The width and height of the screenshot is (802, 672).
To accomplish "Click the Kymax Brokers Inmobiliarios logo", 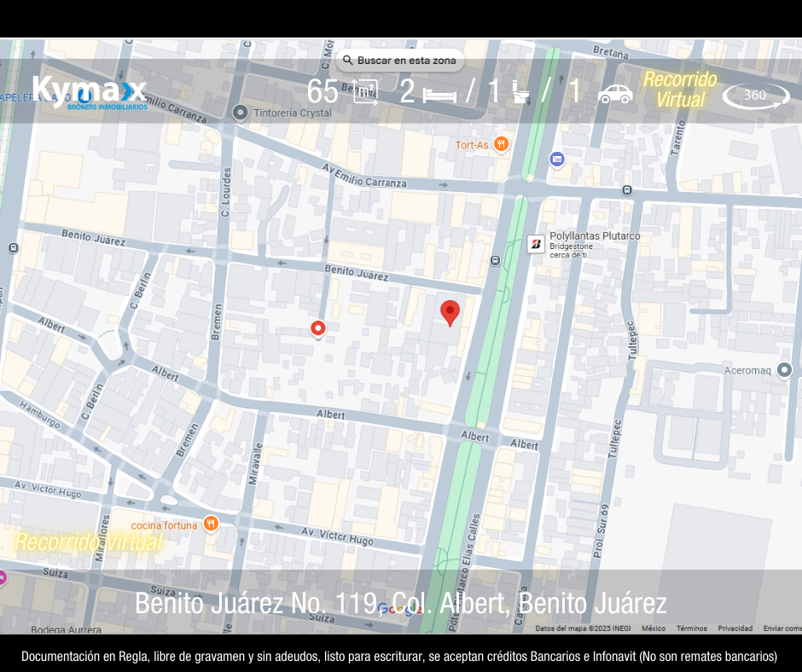I will (x=90, y=93).
